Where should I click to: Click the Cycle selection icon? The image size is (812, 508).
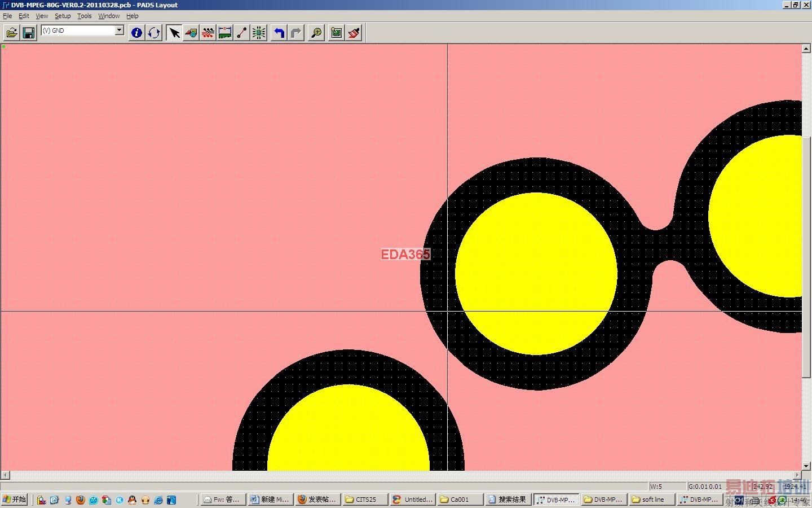click(x=154, y=33)
